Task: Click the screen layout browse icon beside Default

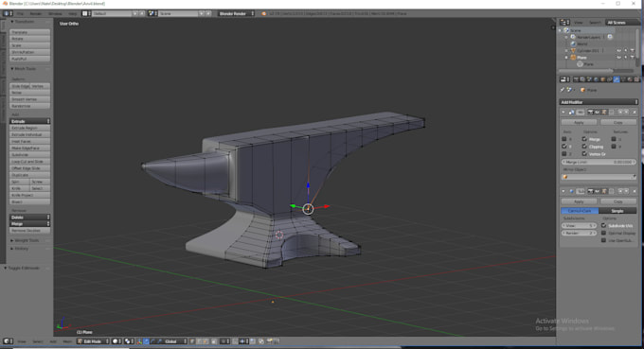Action: click(86, 13)
